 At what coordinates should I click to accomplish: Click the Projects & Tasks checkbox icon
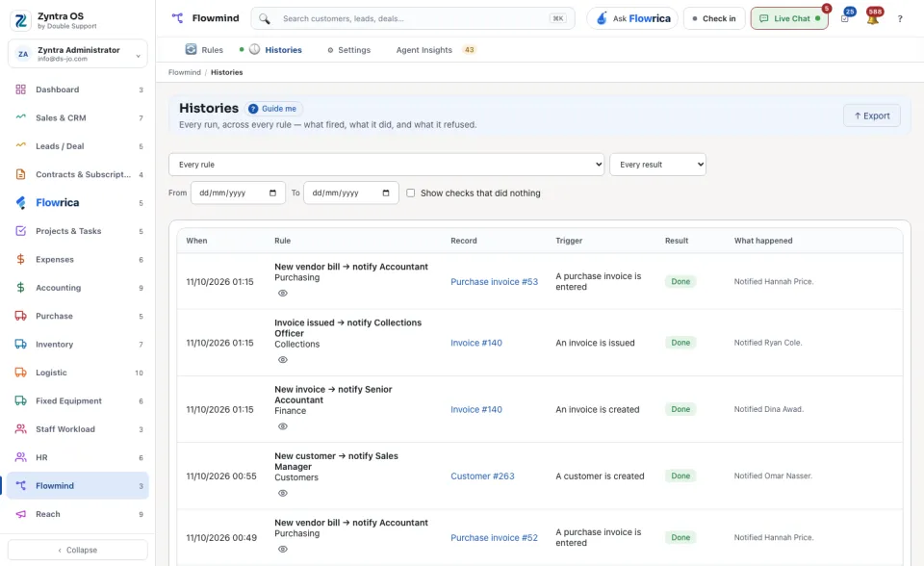(x=20, y=231)
